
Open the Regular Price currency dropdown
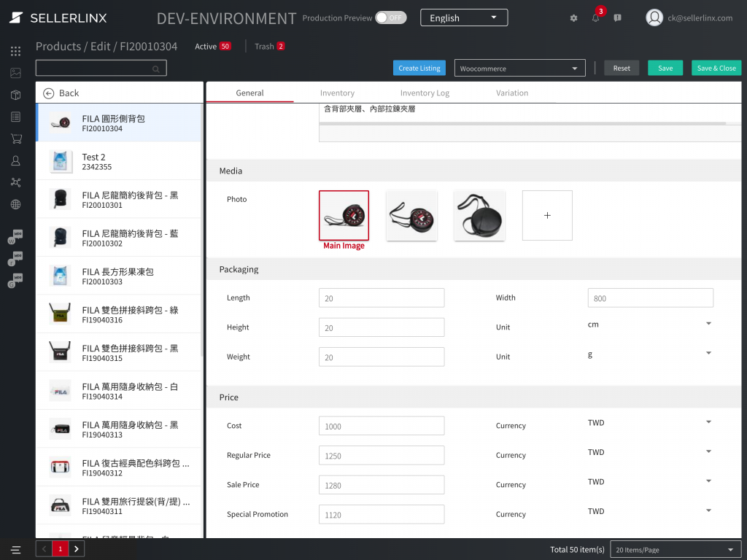(x=650, y=452)
